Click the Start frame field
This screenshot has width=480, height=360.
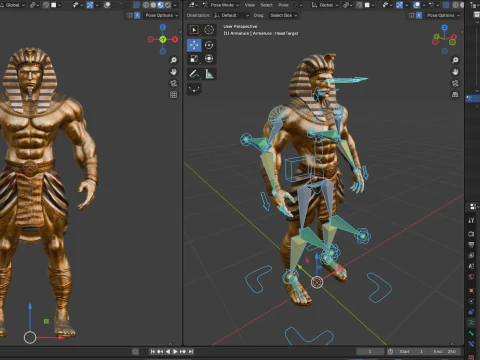pos(412,351)
